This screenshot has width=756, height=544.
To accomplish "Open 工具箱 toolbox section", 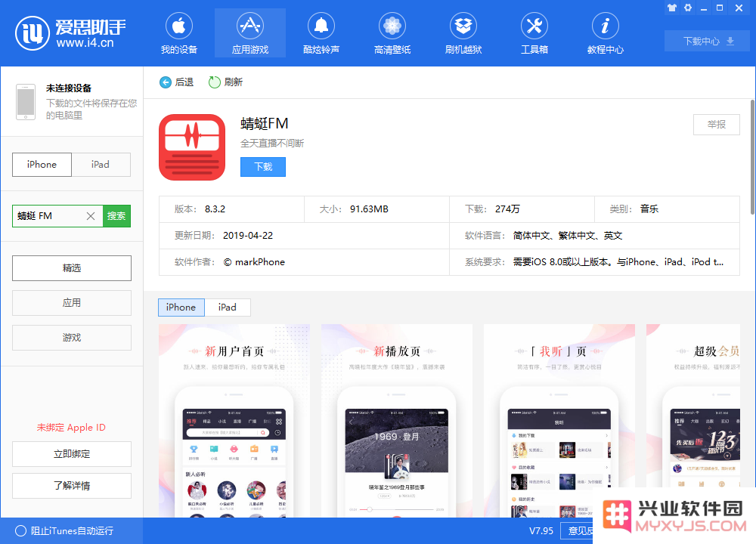I will pyautogui.click(x=534, y=32).
